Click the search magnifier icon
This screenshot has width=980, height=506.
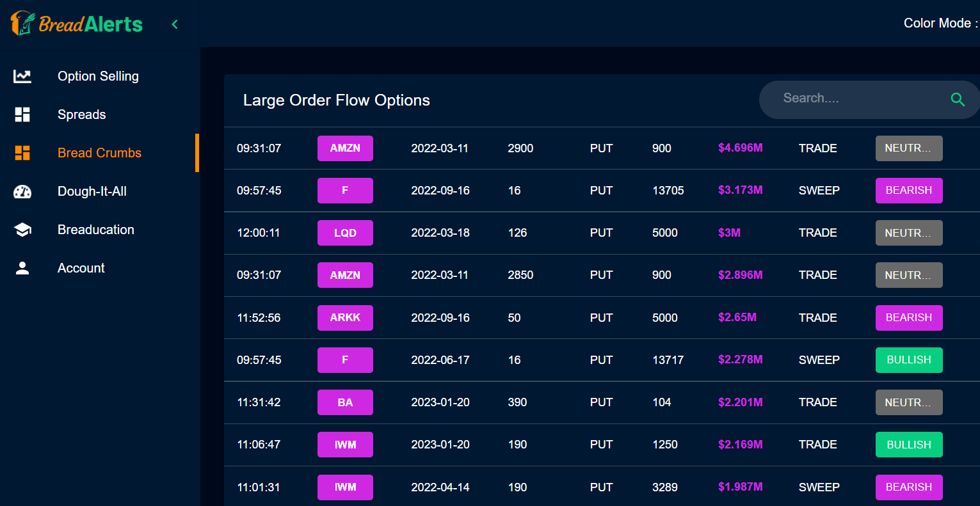click(x=958, y=99)
